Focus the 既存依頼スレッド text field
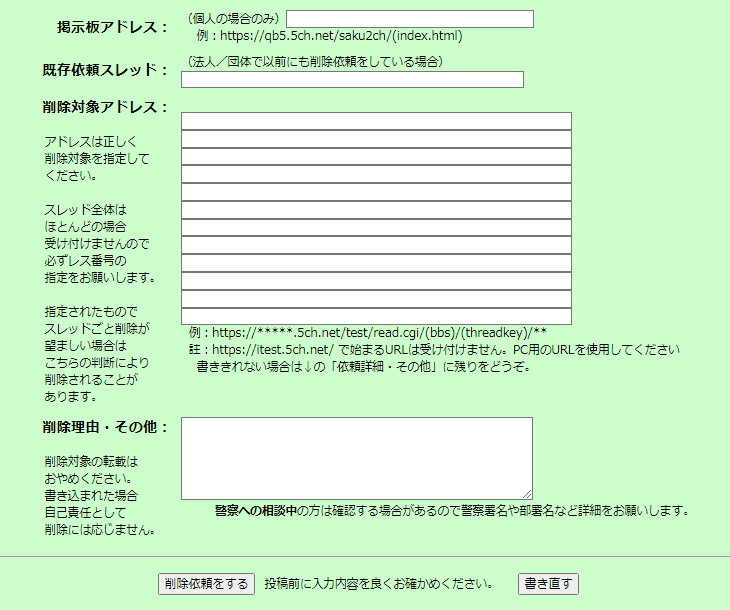Viewport: 730px width, 610px height. (352, 80)
